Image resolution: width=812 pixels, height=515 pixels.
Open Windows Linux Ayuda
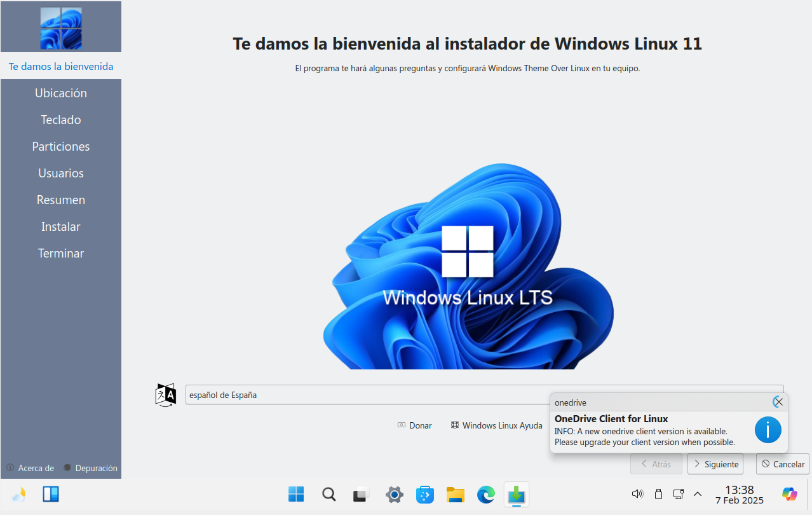click(496, 425)
